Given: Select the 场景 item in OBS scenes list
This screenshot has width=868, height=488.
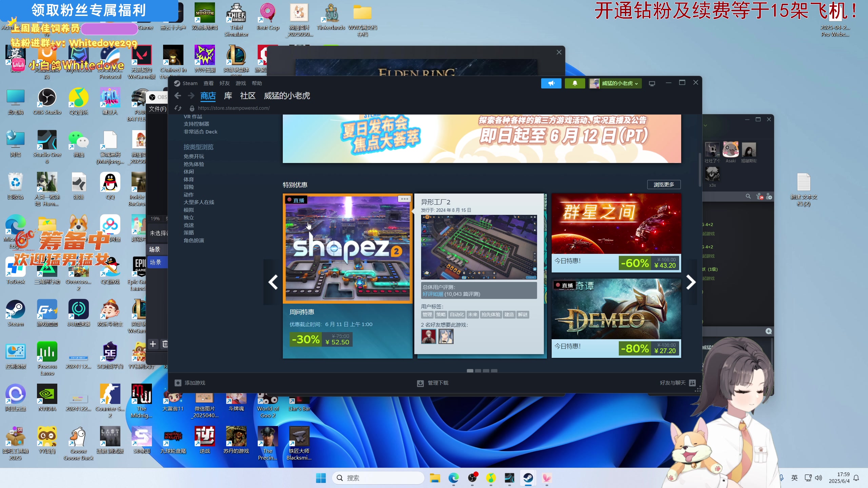Looking at the screenshot, I should (x=157, y=262).
